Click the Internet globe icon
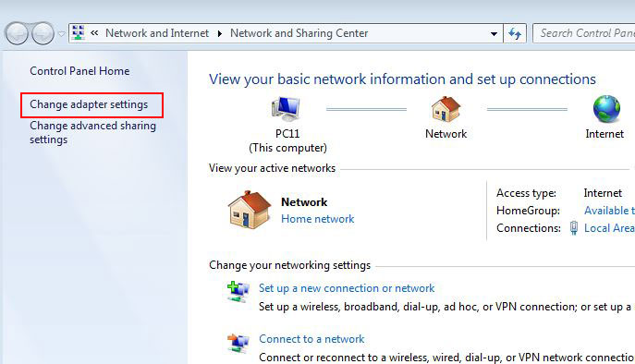The image size is (635, 364). pyautogui.click(x=606, y=109)
